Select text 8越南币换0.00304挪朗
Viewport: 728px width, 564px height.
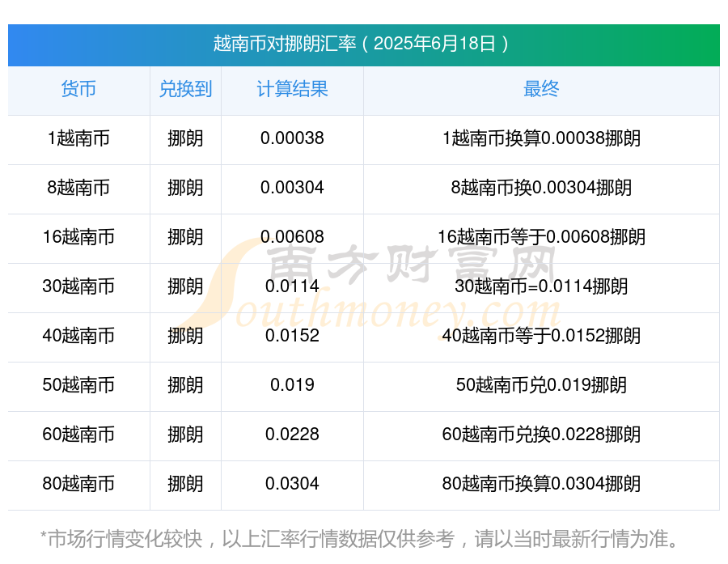point(541,188)
